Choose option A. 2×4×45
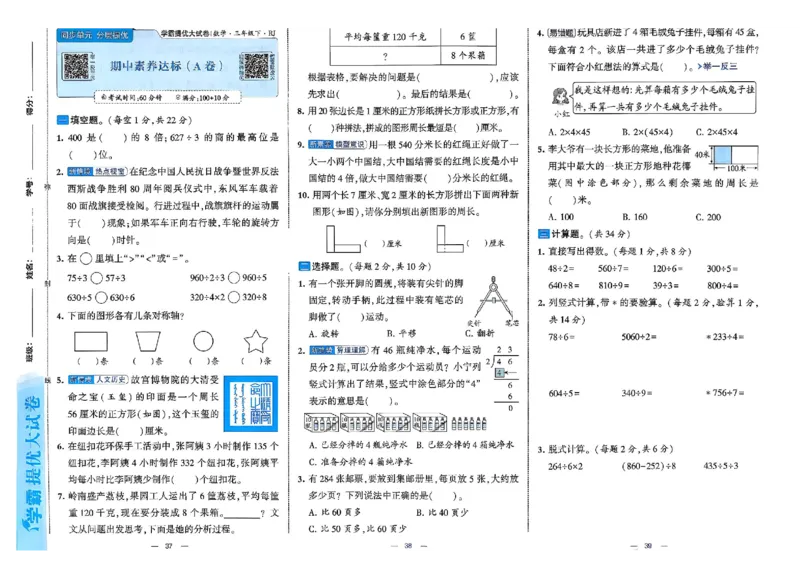The image size is (800, 566). pyautogui.click(x=569, y=132)
